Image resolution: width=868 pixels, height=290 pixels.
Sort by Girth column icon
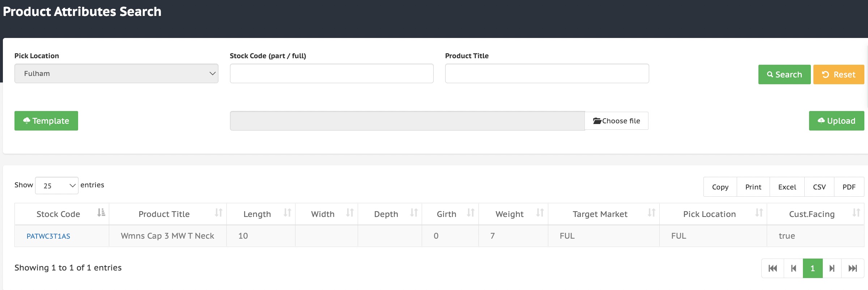471,213
